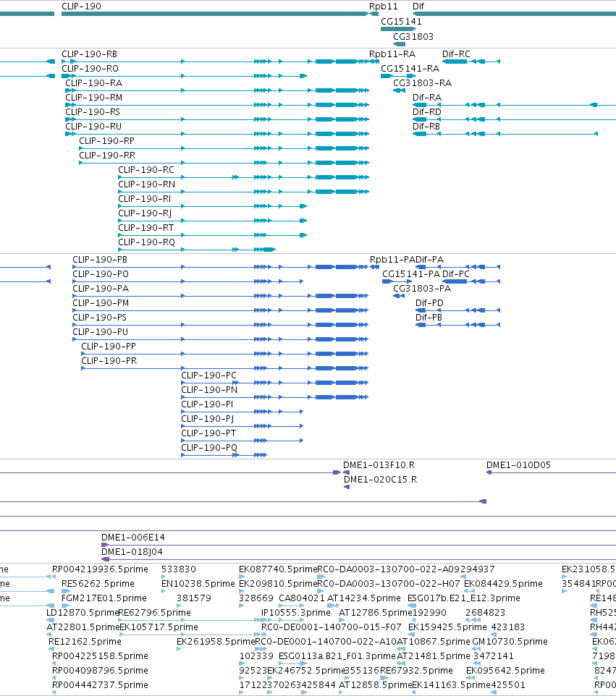Select transcript CLIP-190-RM

pyautogui.click(x=217, y=105)
